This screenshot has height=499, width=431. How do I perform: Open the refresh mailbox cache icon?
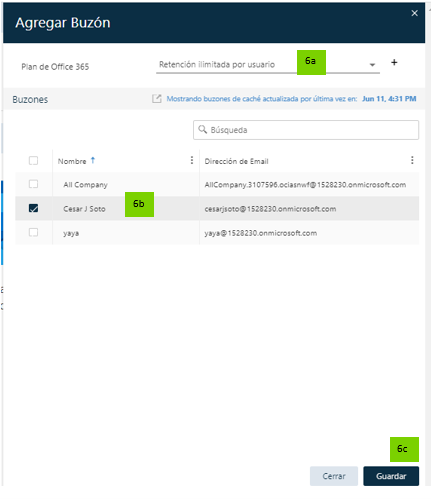tap(157, 99)
